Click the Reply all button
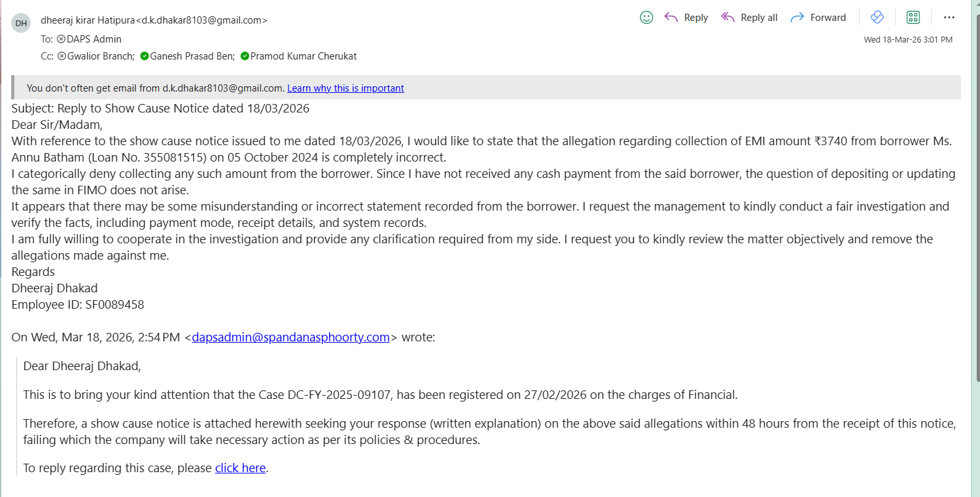The height and width of the screenshot is (497, 980). (749, 18)
